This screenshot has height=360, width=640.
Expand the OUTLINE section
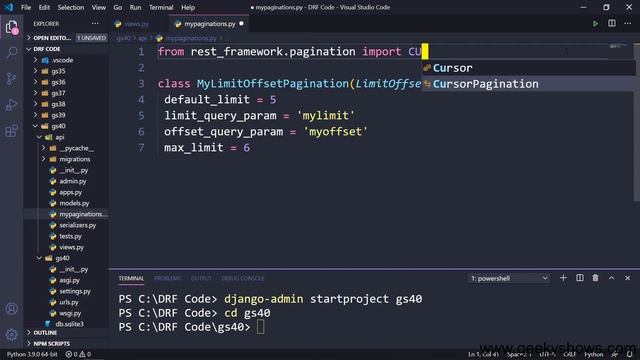[x=67, y=333]
